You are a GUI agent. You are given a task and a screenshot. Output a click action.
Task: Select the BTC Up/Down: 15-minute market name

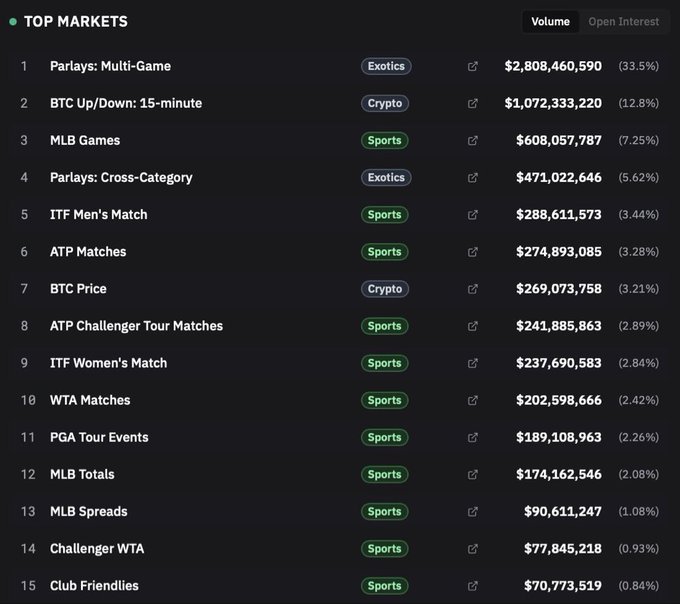(x=126, y=103)
